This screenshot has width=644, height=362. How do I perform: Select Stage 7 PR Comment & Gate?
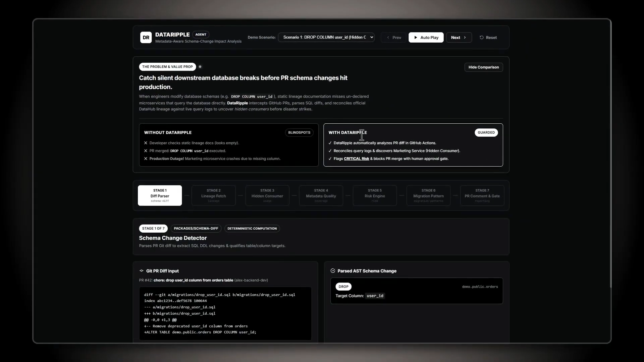click(x=482, y=195)
